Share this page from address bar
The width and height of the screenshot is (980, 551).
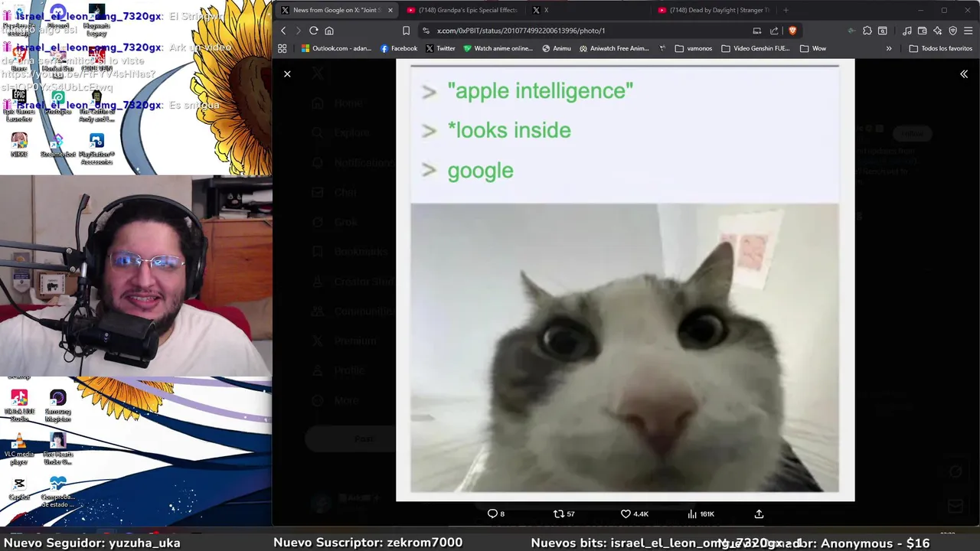pos(774,31)
